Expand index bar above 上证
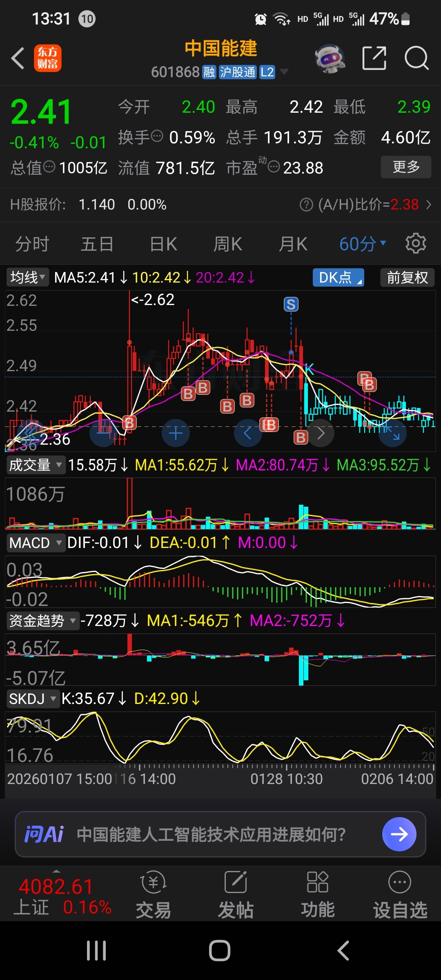The width and height of the screenshot is (441, 980). 56,871
